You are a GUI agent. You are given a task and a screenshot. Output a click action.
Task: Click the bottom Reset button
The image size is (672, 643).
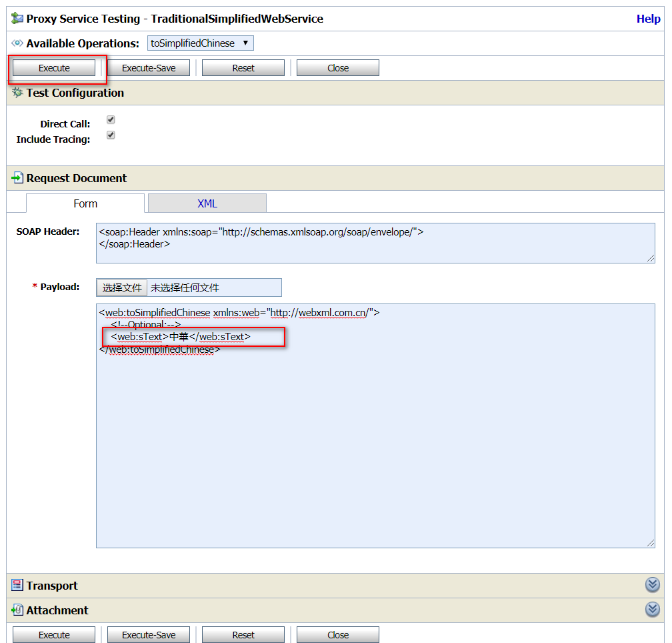click(243, 634)
